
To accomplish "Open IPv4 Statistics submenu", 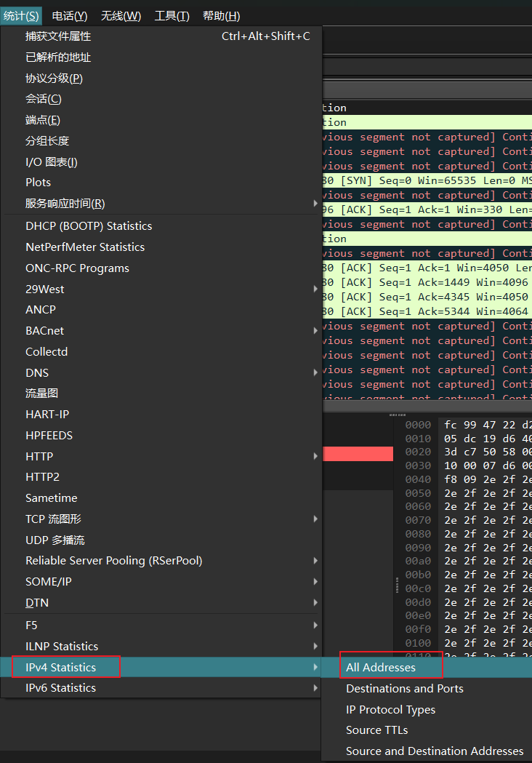I will (x=161, y=667).
